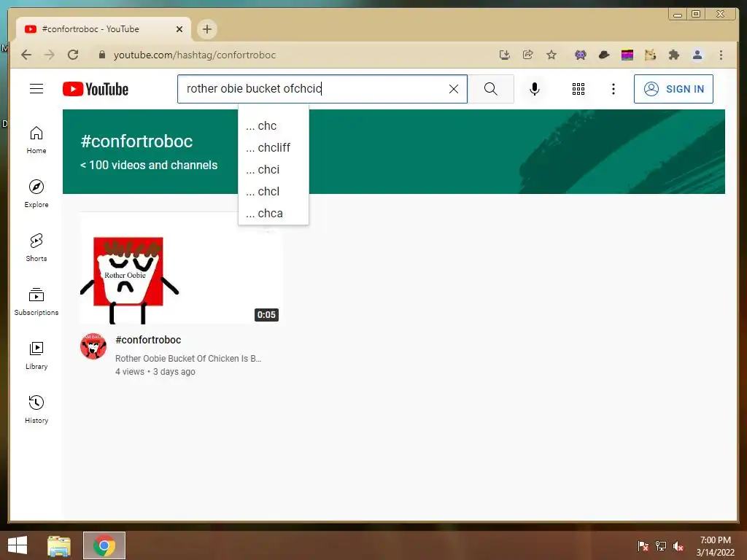Click the colorful striped extension icon

(627, 55)
